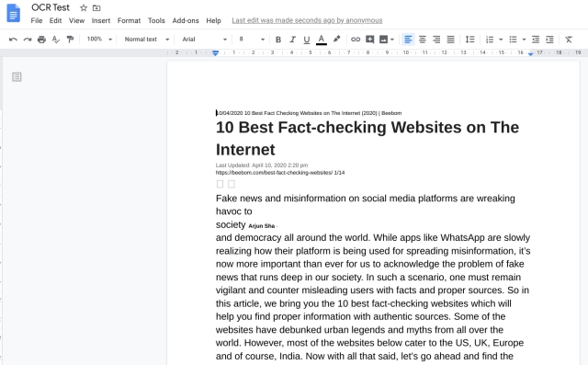Open the Normal text style dropdown

147,39
